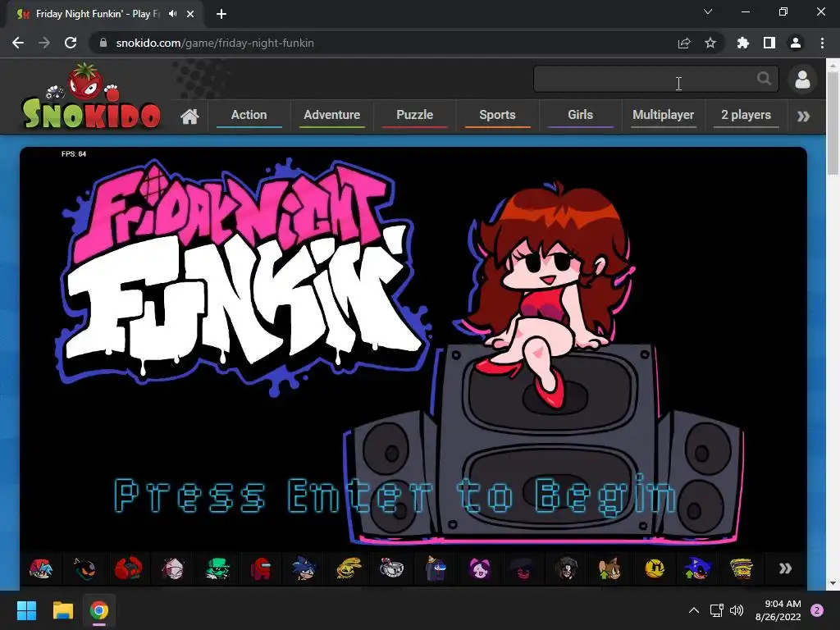Image resolution: width=840 pixels, height=630 pixels.
Task: Open the user profile avatar on Snokido
Action: [x=802, y=80]
